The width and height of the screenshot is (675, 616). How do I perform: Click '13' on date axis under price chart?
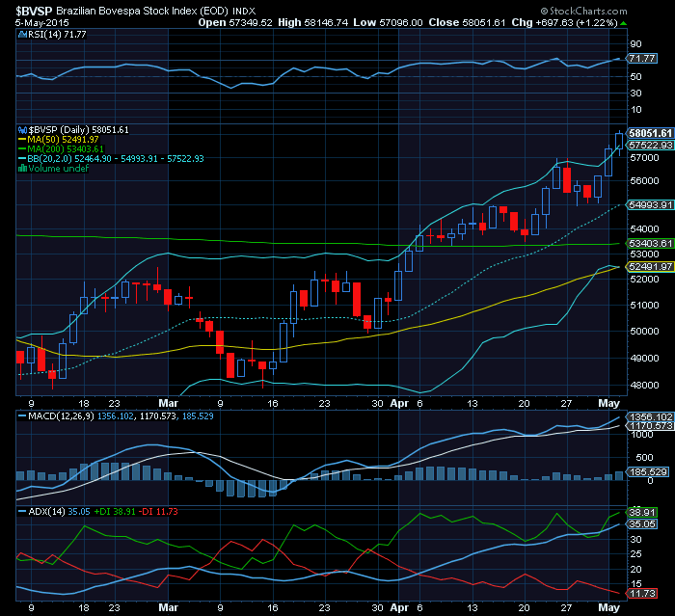point(472,404)
